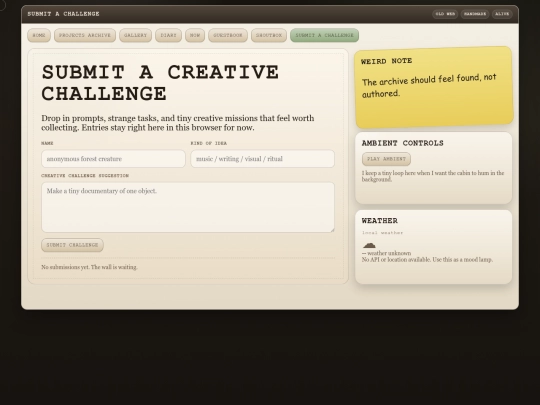Image resolution: width=540 pixels, height=405 pixels.
Task: Click the cloud weather icon
Action: [369, 245]
